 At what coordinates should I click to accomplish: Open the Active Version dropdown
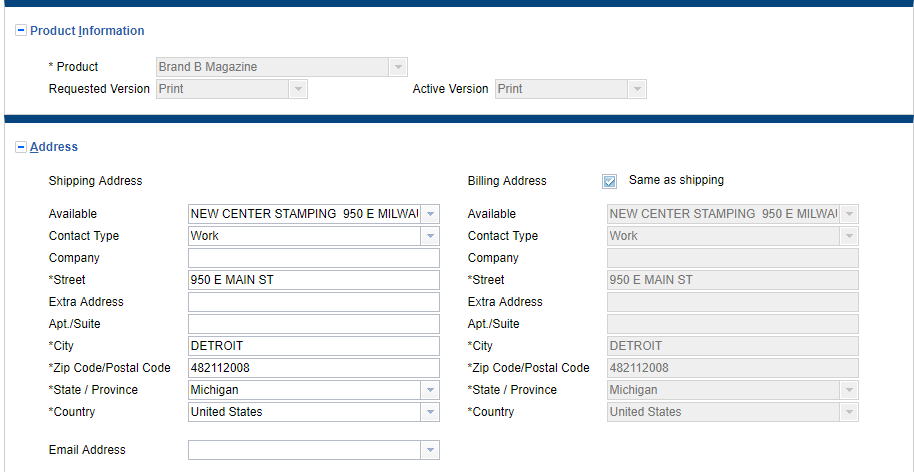pos(637,89)
